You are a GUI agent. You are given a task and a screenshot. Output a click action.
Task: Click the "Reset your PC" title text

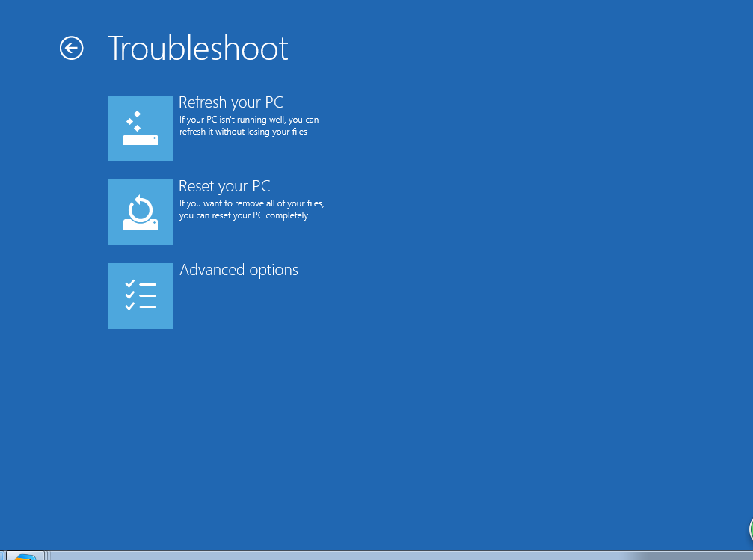point(224,186)
